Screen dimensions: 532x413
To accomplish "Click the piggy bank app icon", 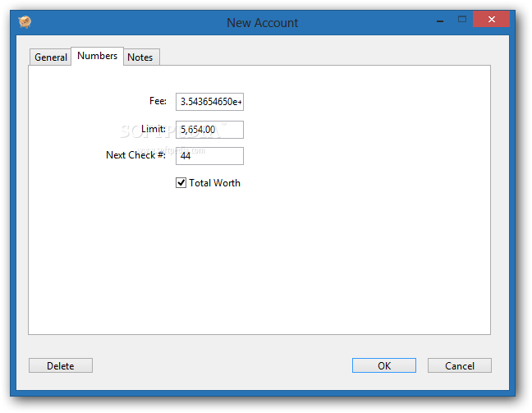I will coord(25,22).
